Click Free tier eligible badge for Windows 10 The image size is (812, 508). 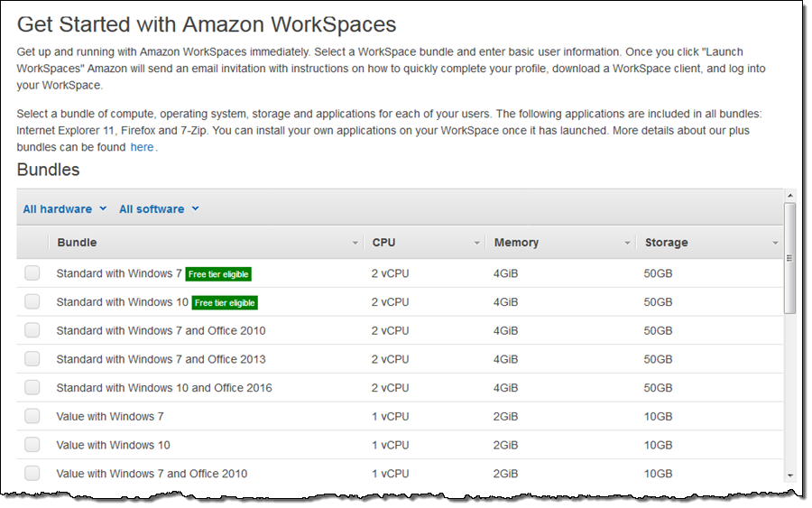click(x=225, y=303)
